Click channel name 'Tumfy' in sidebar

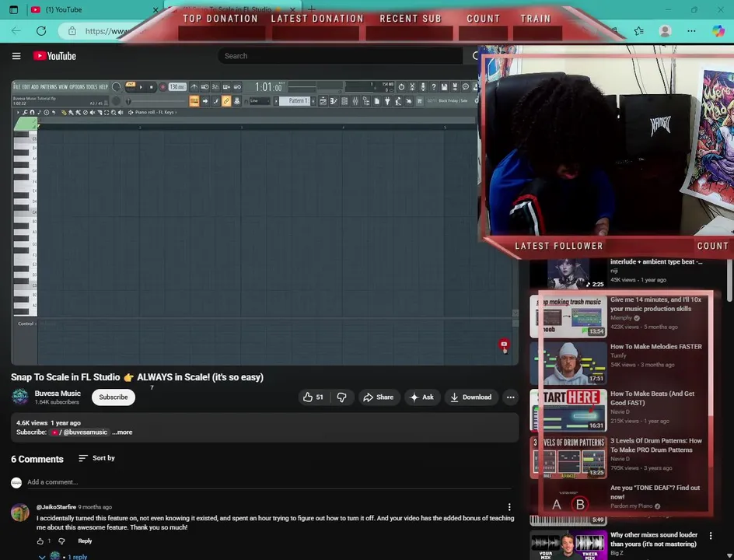tap(618, 356)
